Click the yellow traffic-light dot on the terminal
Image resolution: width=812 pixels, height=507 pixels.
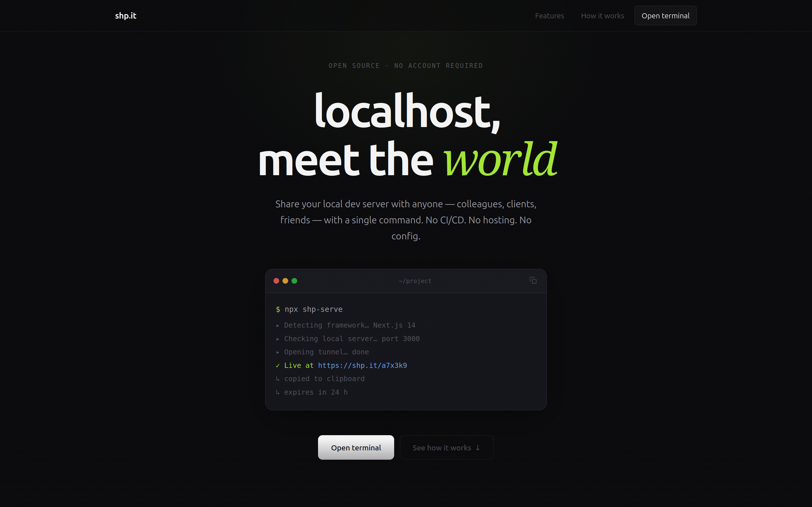click(x=286, y=281)
